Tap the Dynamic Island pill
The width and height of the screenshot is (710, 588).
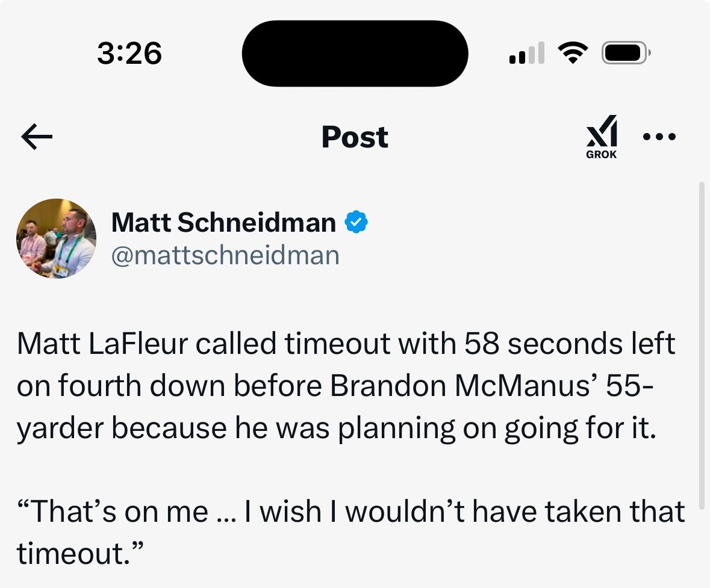[x=355, y=54]
